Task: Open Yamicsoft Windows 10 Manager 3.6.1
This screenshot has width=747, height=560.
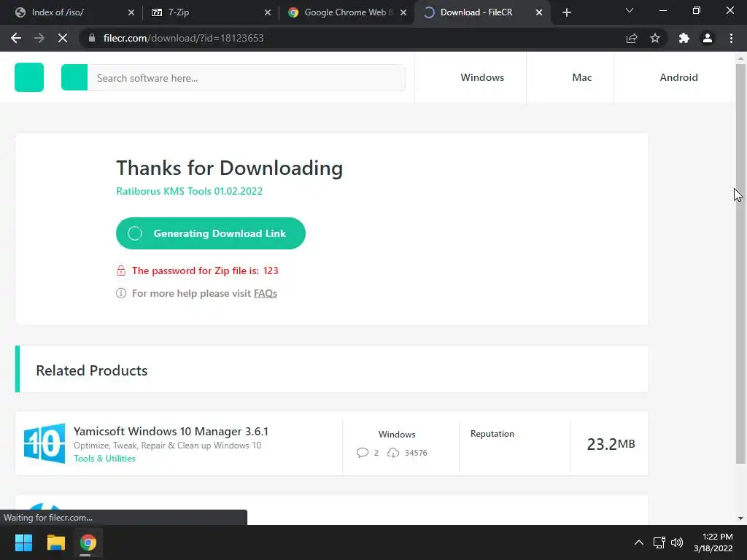Action: [x=171, y=432]
